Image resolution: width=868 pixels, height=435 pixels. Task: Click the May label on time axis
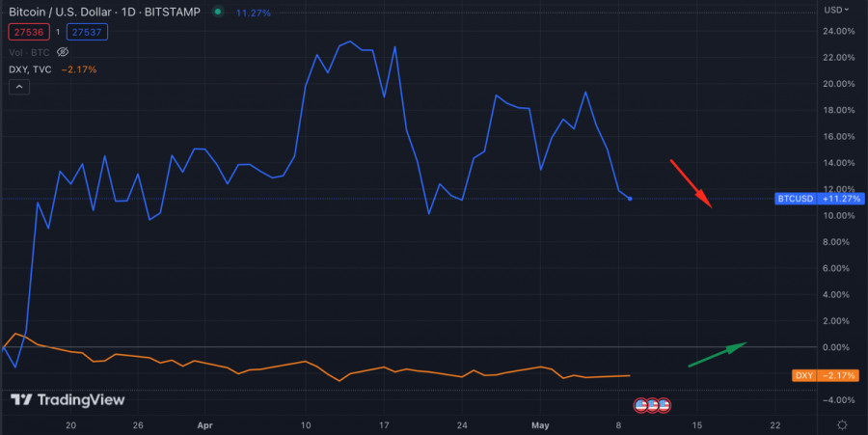540,425
